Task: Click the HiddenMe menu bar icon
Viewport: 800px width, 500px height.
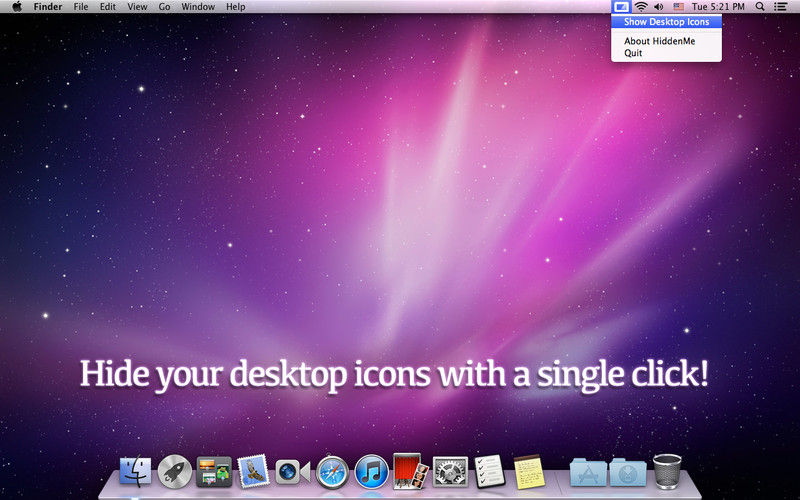Action: pos(621,7)
